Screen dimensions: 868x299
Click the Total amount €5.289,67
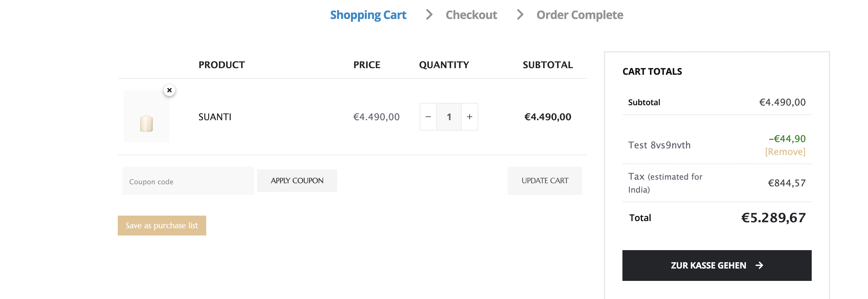[773, 217]
